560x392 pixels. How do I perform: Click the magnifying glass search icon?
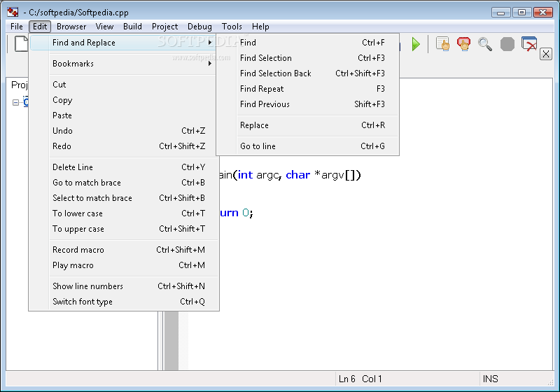click(x=485, y=44)
